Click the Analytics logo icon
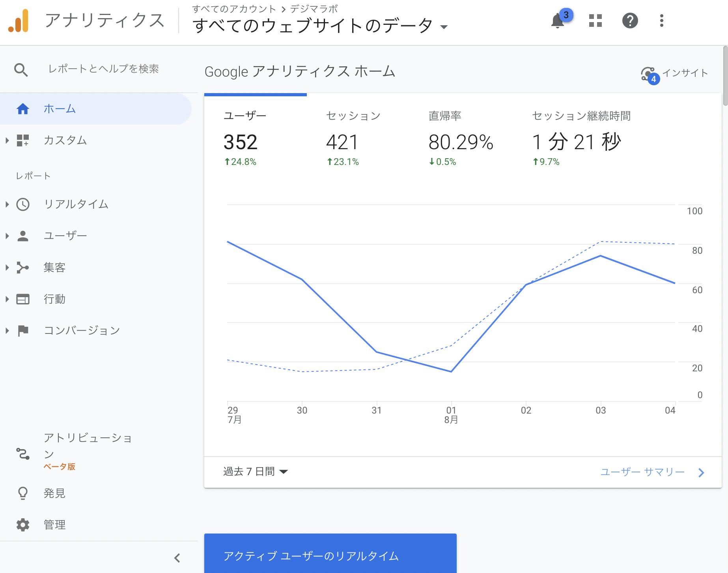Viewport: 728px width, 573px height. 19,20
